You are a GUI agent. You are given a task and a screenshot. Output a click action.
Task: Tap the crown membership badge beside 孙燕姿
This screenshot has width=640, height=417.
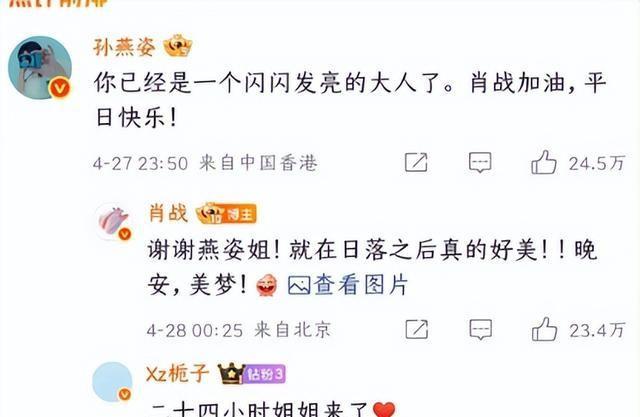[x=178, y=46]
